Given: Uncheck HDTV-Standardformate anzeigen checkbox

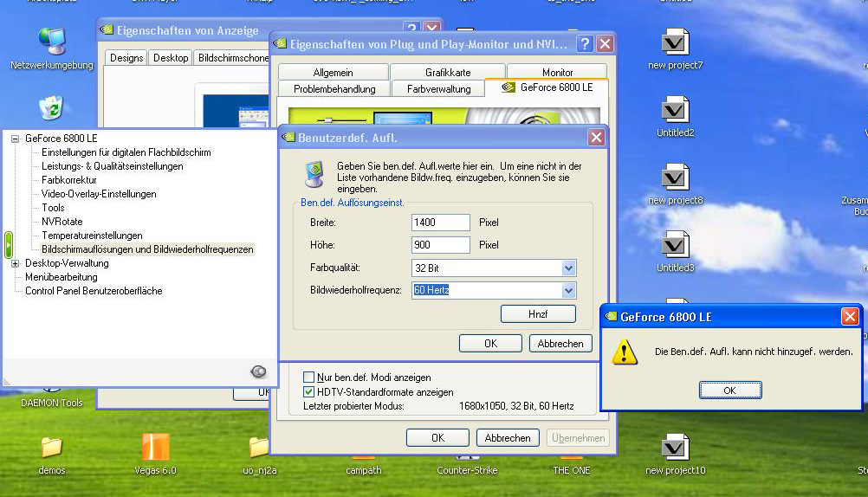Looking at the screenshot, I should click(x=309, y=391).
